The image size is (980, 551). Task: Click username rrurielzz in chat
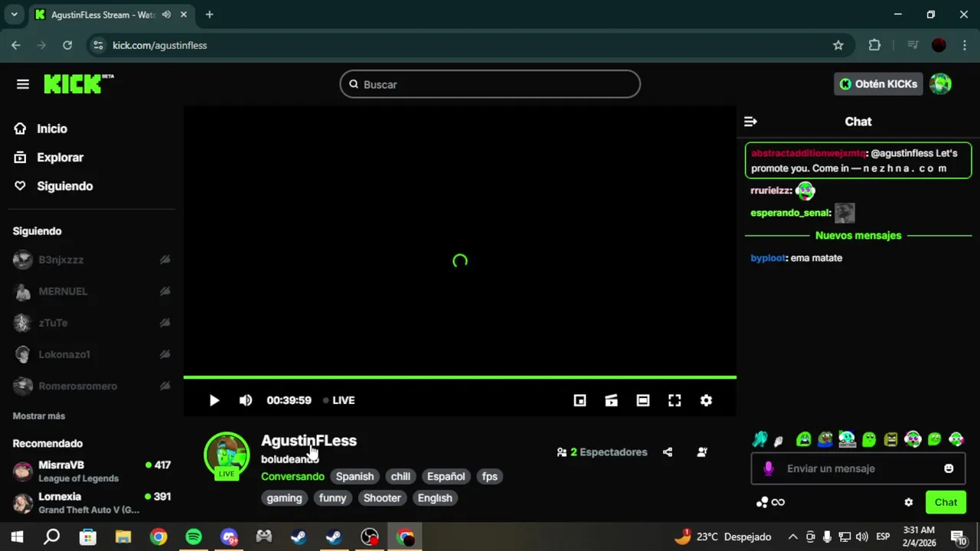[x=770, y=191]
